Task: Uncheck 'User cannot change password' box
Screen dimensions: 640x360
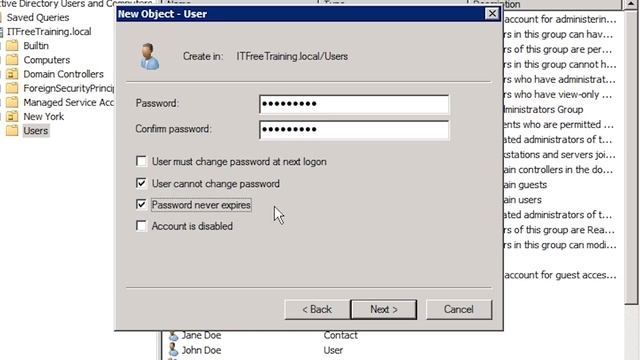Action: pyautogui.click(x=141, y=183)
